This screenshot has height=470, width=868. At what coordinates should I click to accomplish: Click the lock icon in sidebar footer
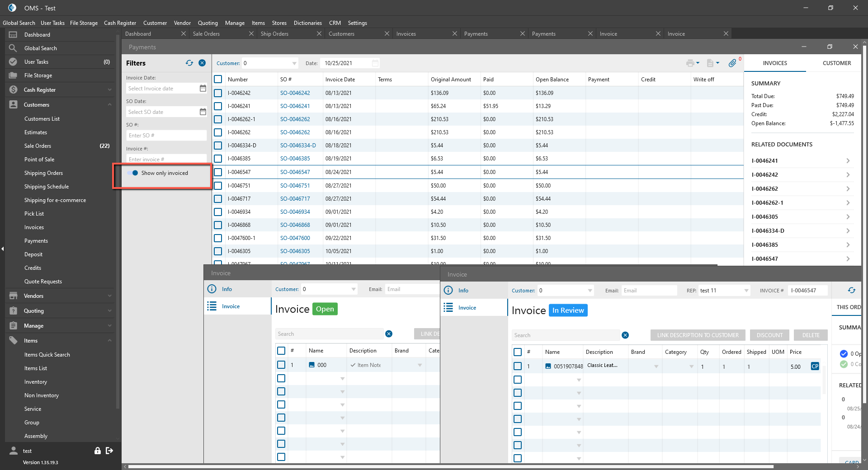pos(97,451)
